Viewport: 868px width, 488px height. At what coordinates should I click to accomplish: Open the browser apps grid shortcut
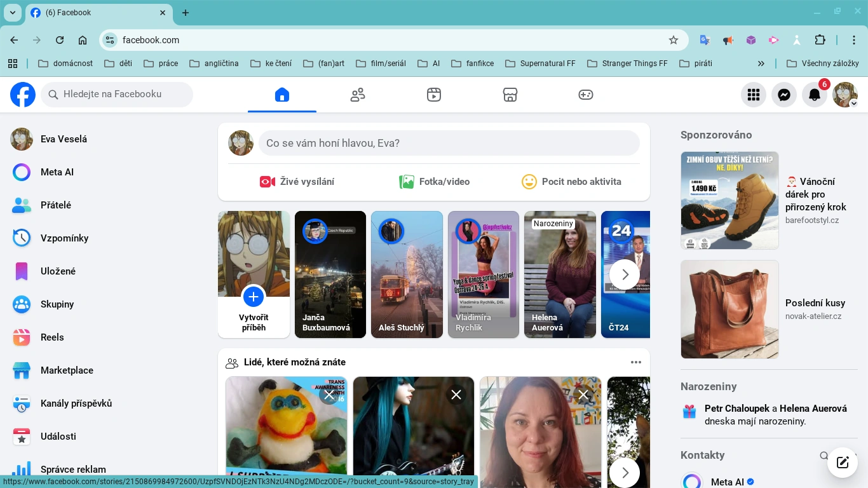pyautogui.click(x=13, y=64)
